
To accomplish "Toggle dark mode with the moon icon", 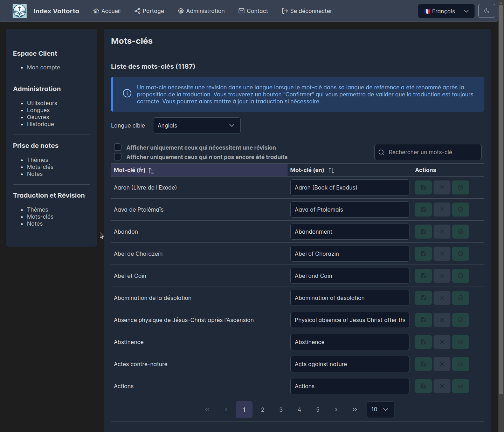I will tap(486, 11).
